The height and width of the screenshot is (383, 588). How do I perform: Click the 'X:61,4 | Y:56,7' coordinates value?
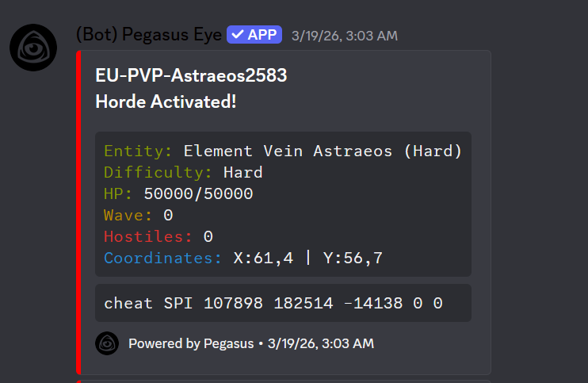click(307, 258)
